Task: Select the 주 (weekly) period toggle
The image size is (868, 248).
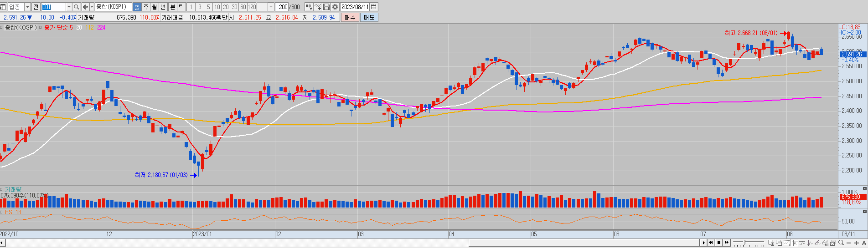Action: (146, 7)
